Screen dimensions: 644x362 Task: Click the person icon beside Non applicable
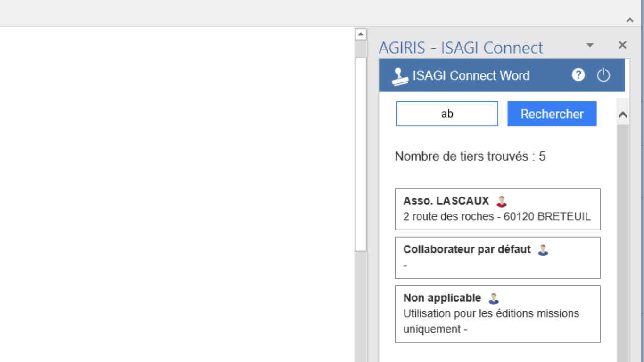point(494,299)
